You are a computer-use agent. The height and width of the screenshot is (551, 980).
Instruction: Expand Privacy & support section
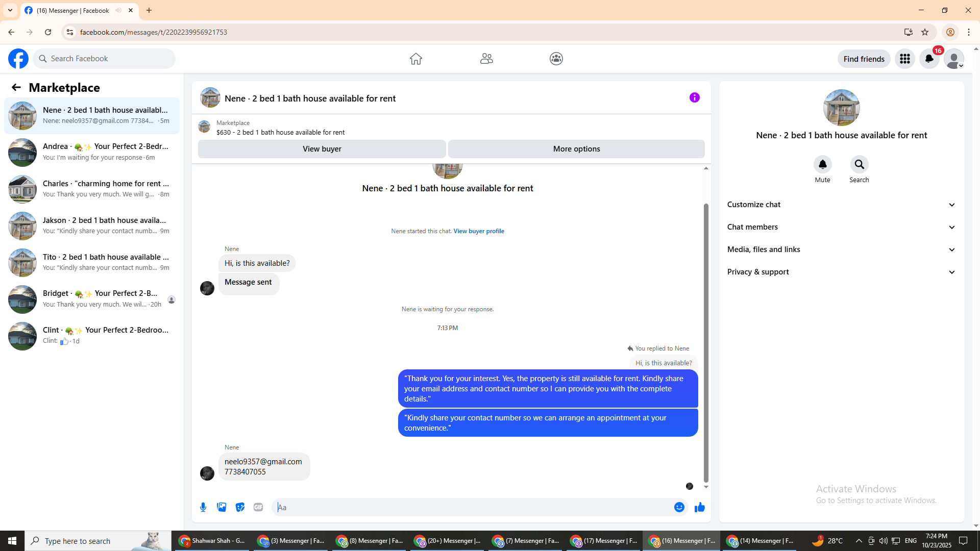coord(841,272)
